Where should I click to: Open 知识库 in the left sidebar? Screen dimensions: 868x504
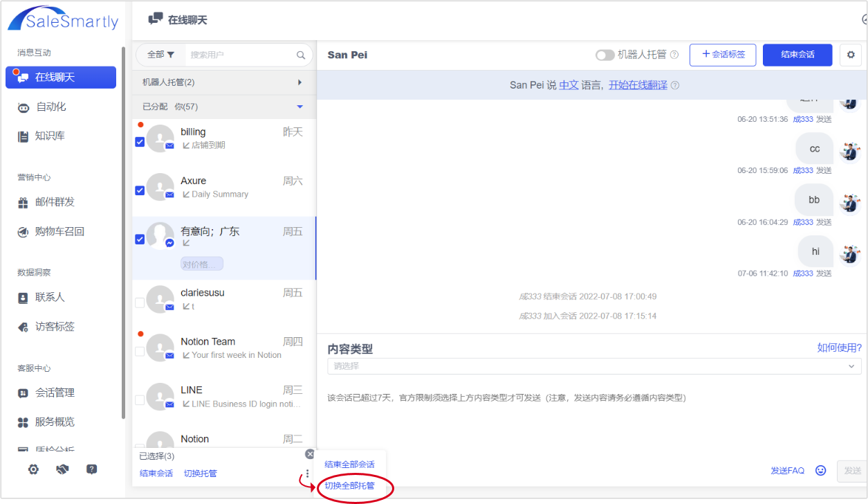tap(50, 136)
